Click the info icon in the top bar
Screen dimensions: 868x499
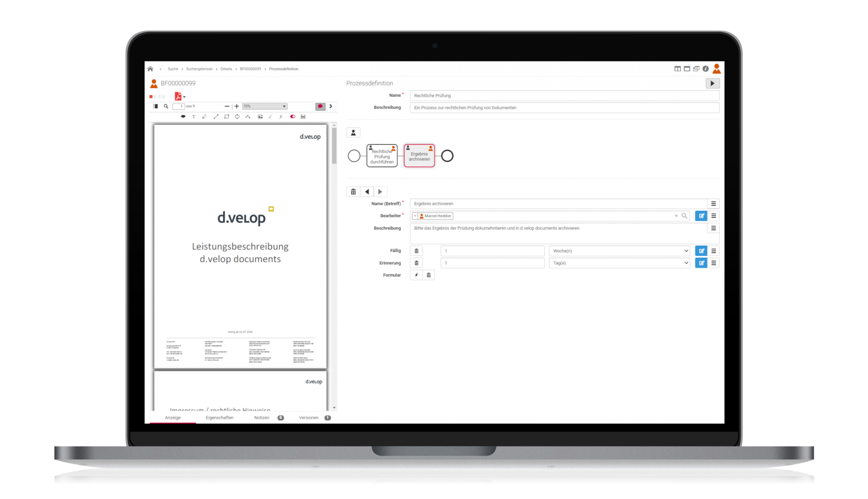707,68
